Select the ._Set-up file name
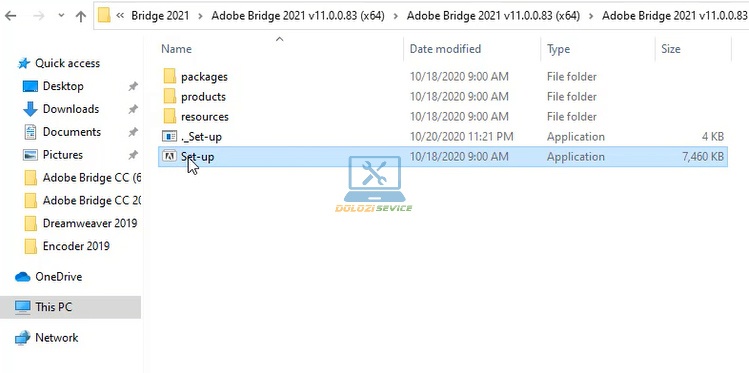 [201, 137]
